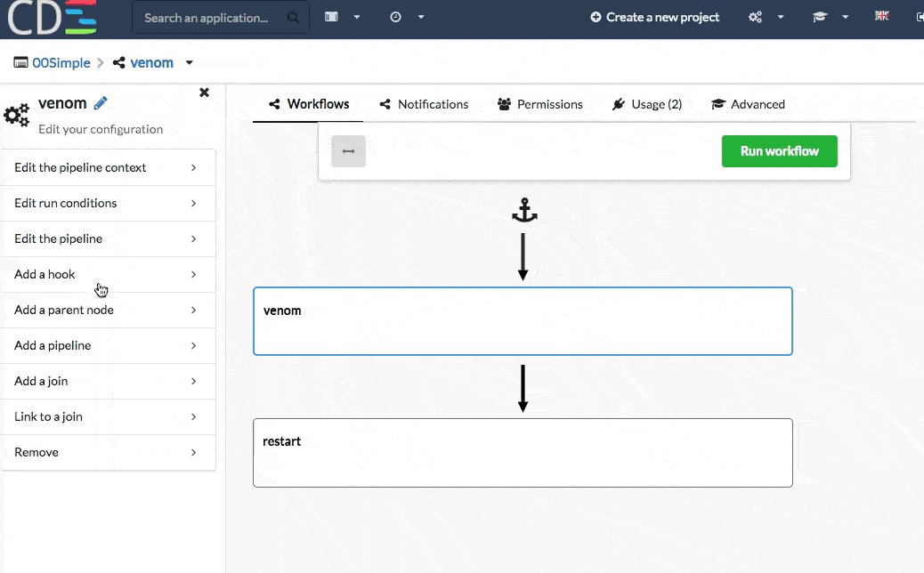Image resolution: width=924 pixels, height=573 pixels.
Task: Switch to the Workflows tab
Action: click(x=309, y=104)
